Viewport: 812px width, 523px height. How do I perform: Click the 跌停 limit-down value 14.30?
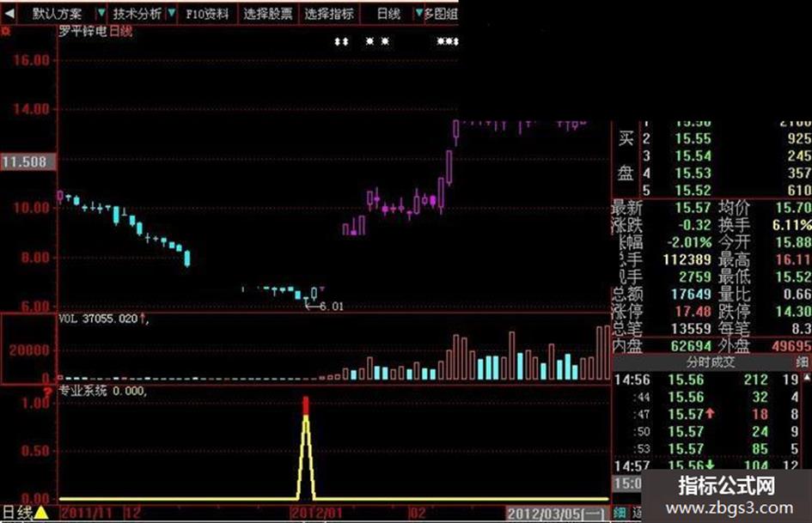[793, 311]
